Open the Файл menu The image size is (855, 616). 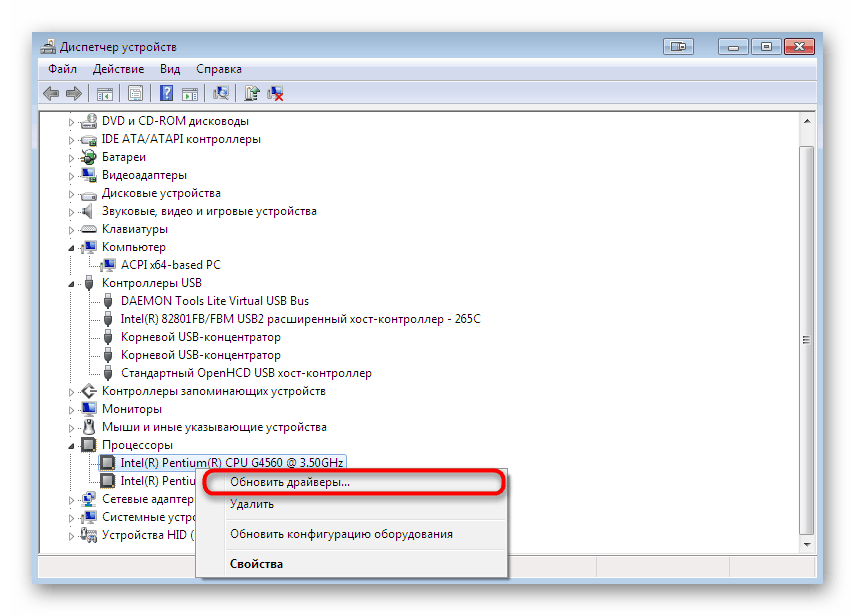[x=62, y=69]
